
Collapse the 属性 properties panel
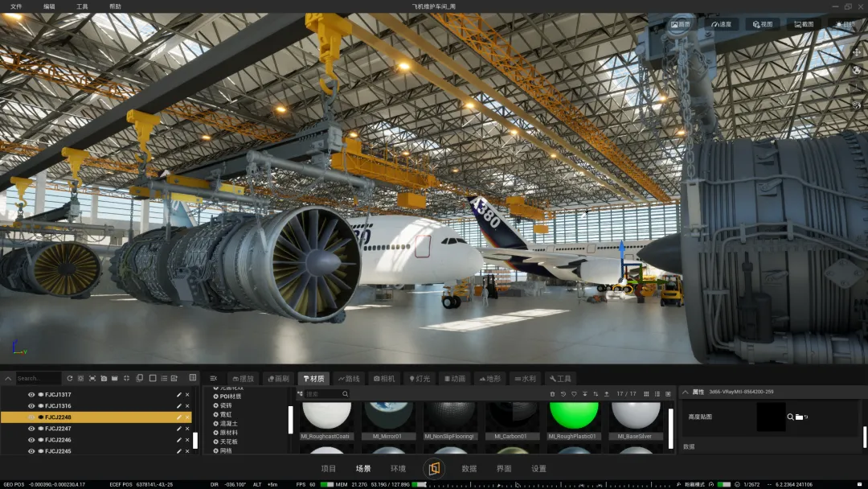point(686,392)
